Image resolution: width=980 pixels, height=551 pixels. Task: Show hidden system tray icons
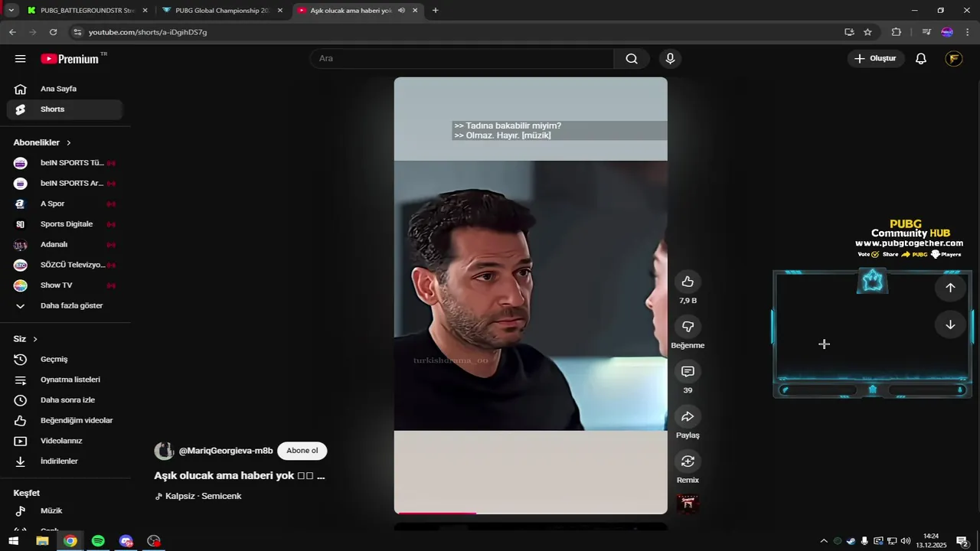824,541
